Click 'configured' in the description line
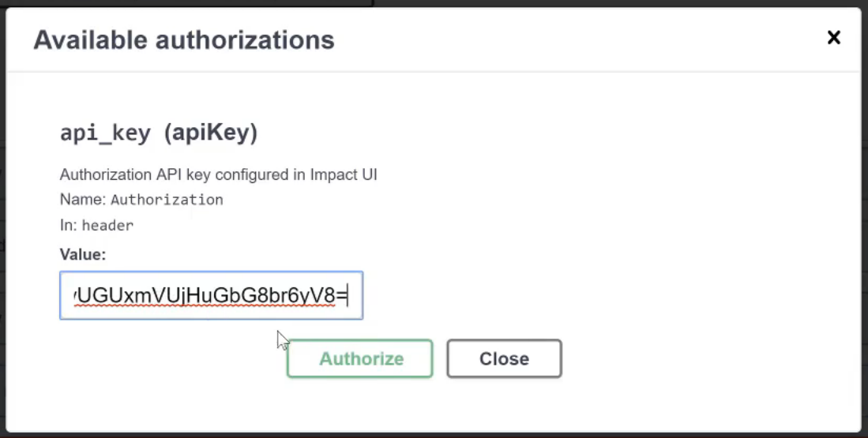The height and width of the screenshot is (438, 868). click(x=252, y=174)
